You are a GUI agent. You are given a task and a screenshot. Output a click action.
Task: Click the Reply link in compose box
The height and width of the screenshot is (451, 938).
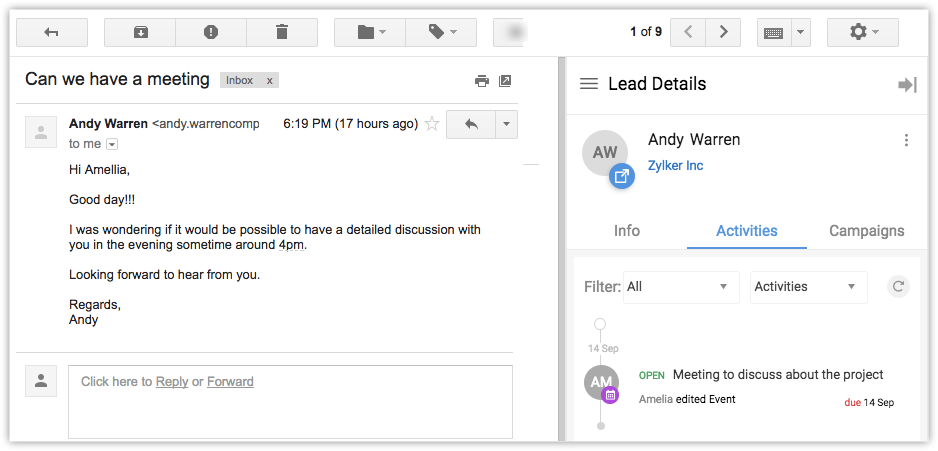171,381
